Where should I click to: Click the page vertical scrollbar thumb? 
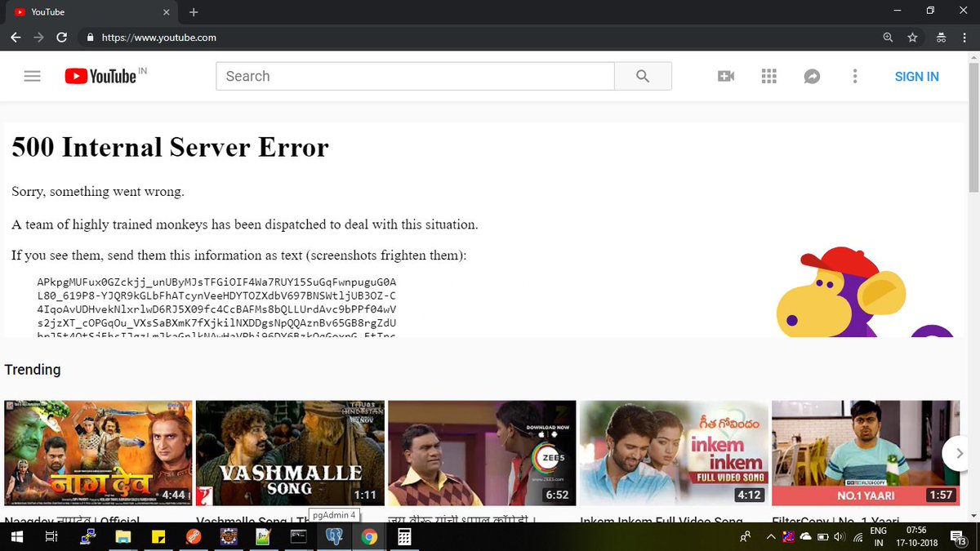pyautogui.click(x=973, y=127)
